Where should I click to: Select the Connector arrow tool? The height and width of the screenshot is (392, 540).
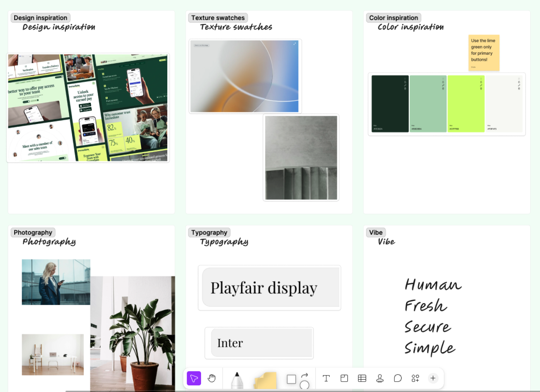point(304,379)
